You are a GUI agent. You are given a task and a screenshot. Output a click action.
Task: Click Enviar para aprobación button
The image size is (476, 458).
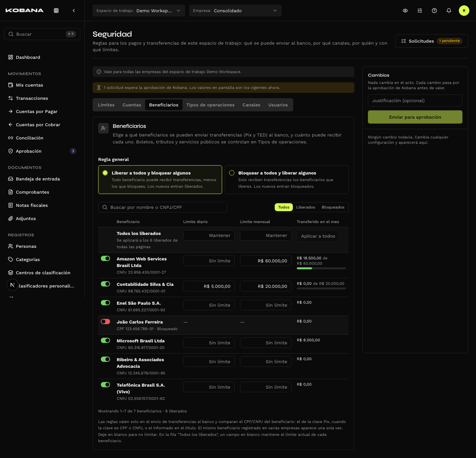415,117
